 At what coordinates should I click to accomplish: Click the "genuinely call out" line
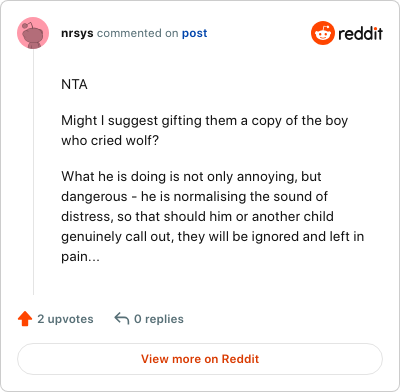[213, 237]
